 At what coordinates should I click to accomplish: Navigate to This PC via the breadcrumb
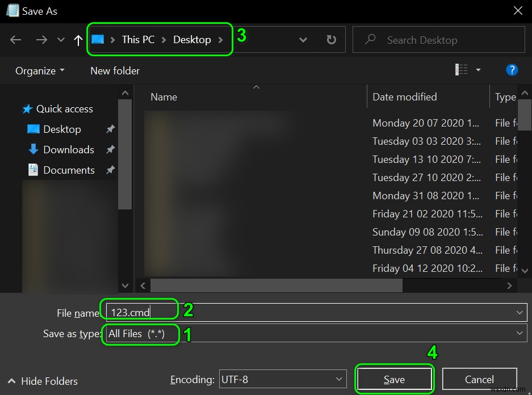(137, 39)
